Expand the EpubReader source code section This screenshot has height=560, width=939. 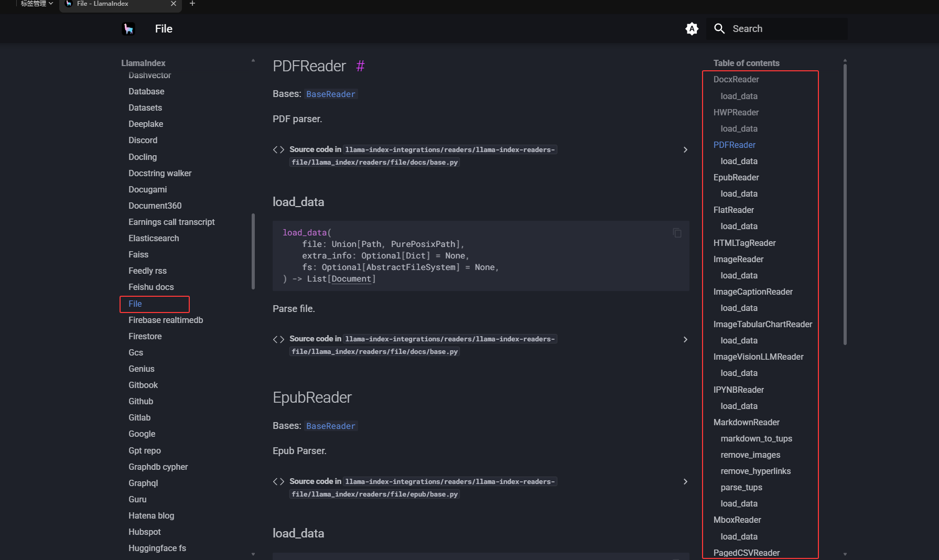coord(685,482)
